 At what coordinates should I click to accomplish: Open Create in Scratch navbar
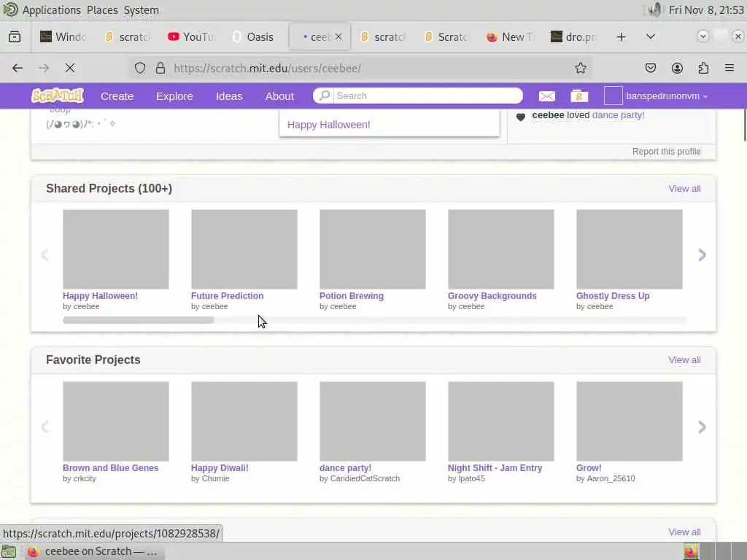pyautogui.click(x=117, y=96)
